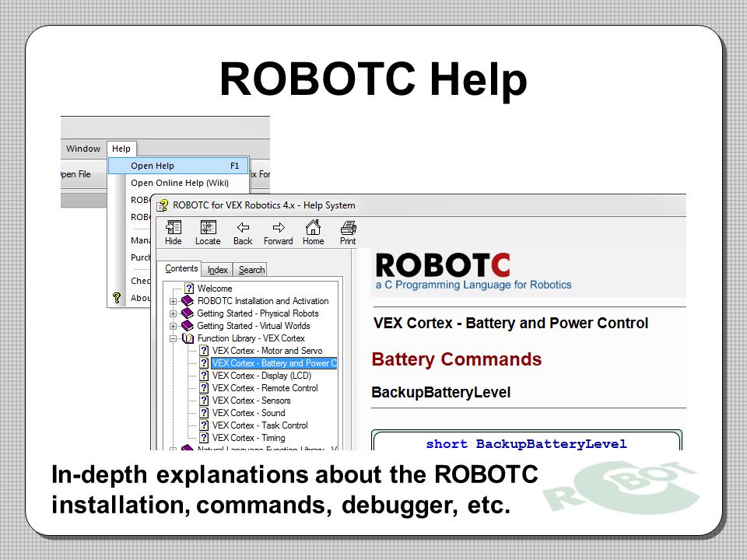Click the topic icon for VEX Cortex - Remote Control
The width and height of the screenshot is (747, 560).
point(204,387)
